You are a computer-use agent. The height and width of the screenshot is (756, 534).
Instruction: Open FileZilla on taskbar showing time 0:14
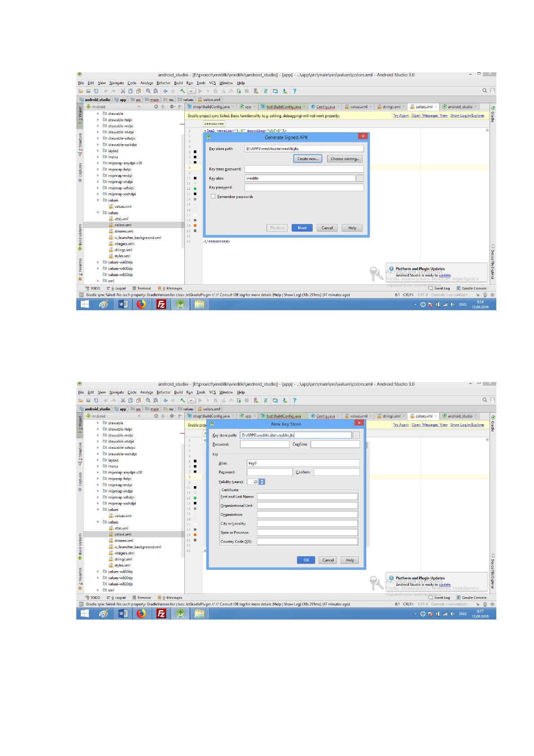(x=161, y=304)
